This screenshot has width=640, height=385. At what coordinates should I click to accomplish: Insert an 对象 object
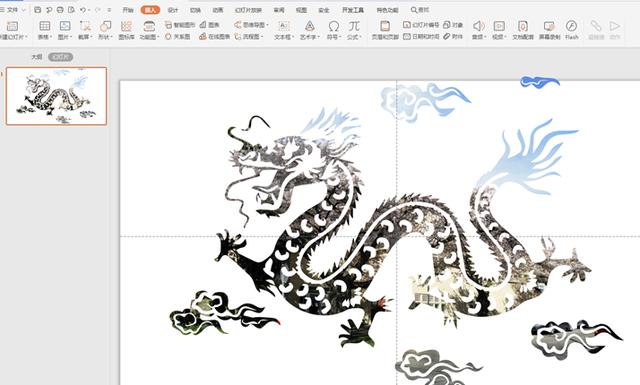pos(453,25)
